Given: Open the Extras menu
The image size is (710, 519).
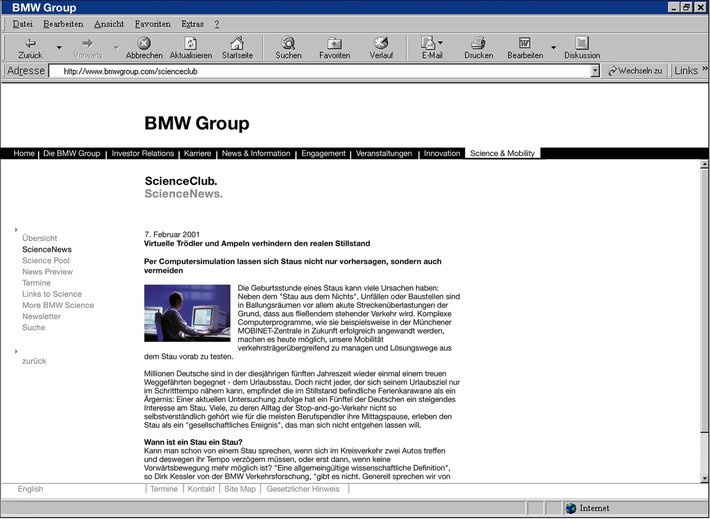Looking at the screenshot, I should 193,23.
